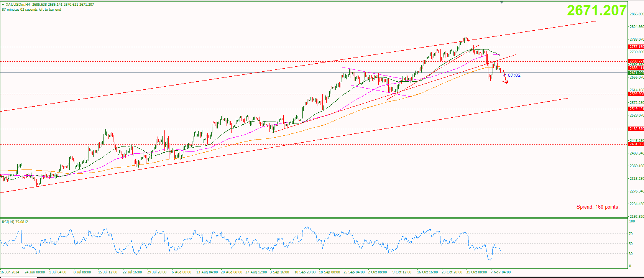The image size is (644, 278).
Task: Select the red 2482.870 level price tag
Action: click(636, 129)
